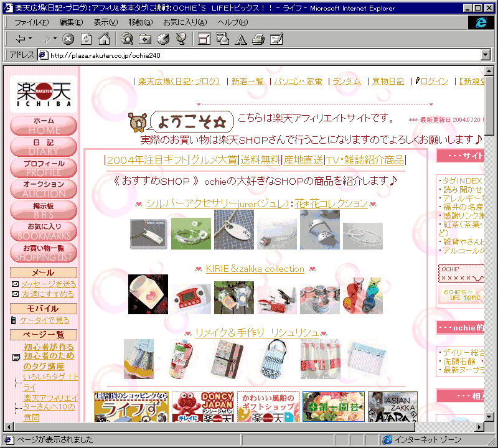Open the KIRIE & zakka collection link
The image size is (498, 448).
pyautogui.click(x=255, y=269)
